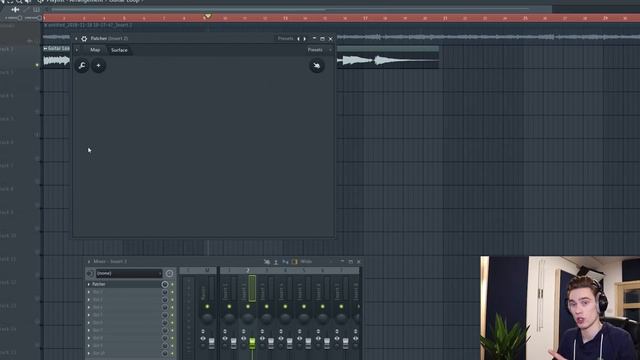Click the second icon in the Mixer title bar icon row
The width and height of the screenshot is (640, 360).
[276, 262]
